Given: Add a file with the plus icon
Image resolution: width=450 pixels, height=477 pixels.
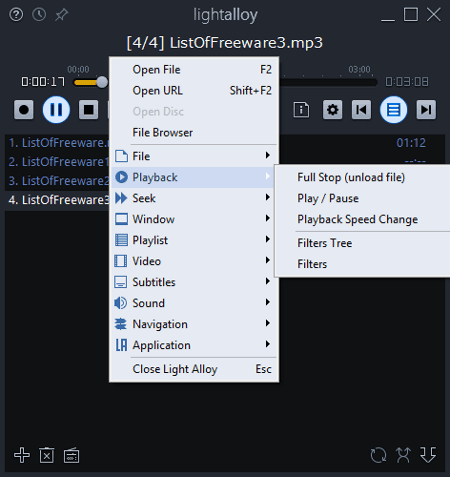Looking at the screenshot, I should click(x=22, y=455).
